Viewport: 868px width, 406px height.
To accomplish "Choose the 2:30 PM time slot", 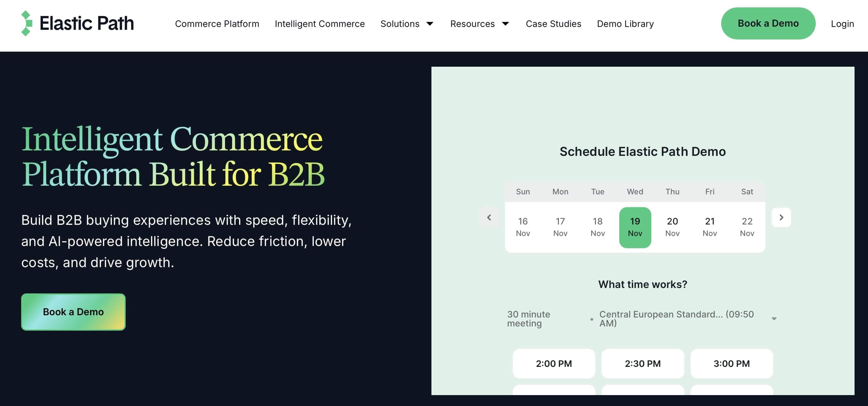I will point(643,364).
